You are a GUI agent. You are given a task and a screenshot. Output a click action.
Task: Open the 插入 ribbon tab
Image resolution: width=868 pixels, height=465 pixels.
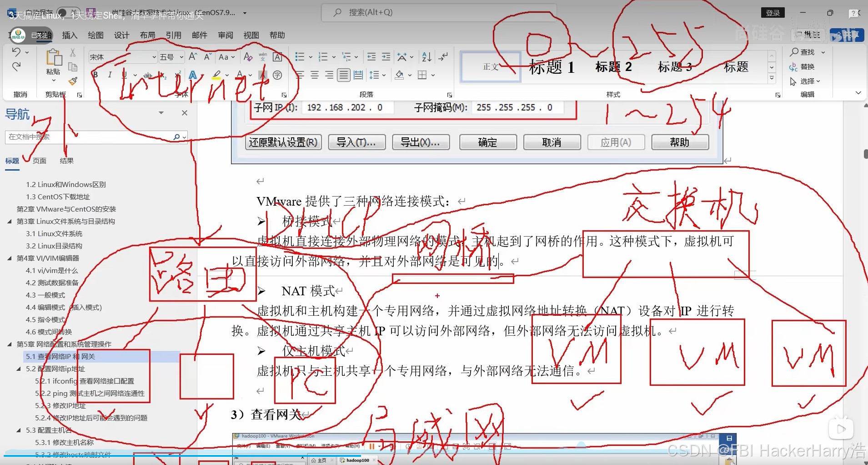click(70, 35)
